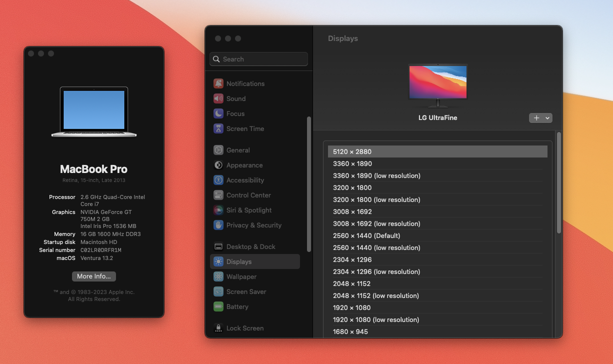Click the Screen Saver icon

click(x=218, y=291)
